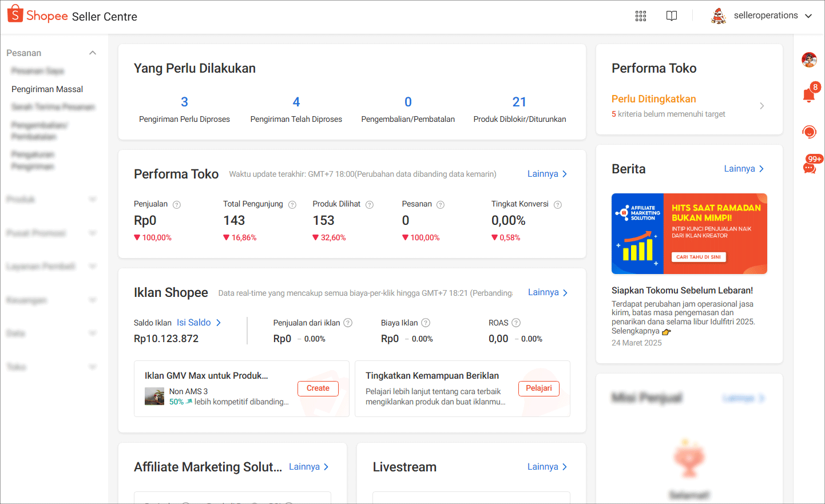Image resolution: width=825 pixels, height=504 pixels.
Task: Click the sidebar profile avatar icon
Action: click(x=809, y=59)
